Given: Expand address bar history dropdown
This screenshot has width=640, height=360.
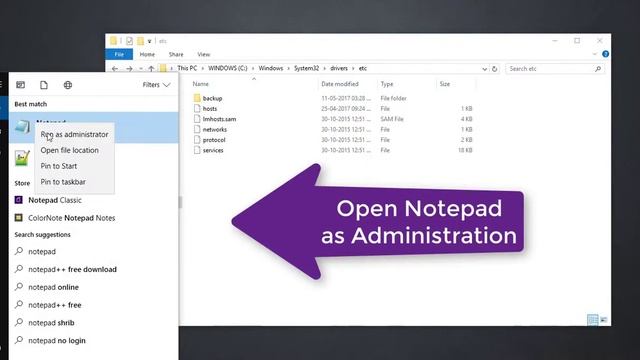Looking at the screenshot, I should 484,69.
